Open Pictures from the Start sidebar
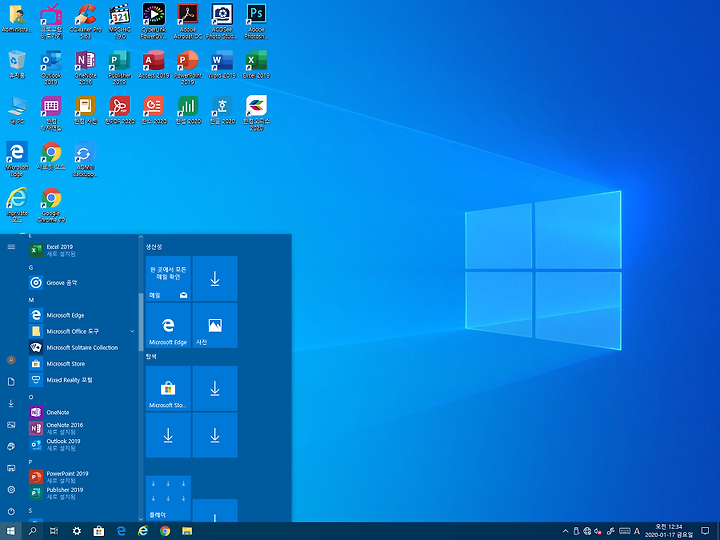Viewport: 720px width, 540px height. click(11, 425)
